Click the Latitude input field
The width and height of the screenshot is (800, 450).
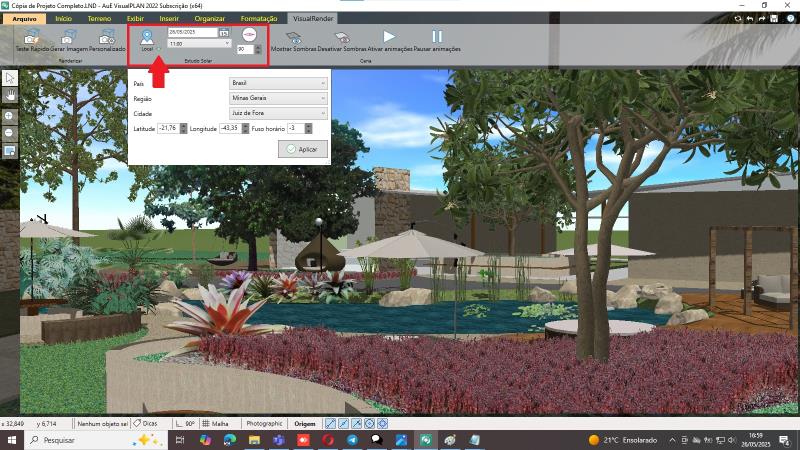[x=168, y=128]
